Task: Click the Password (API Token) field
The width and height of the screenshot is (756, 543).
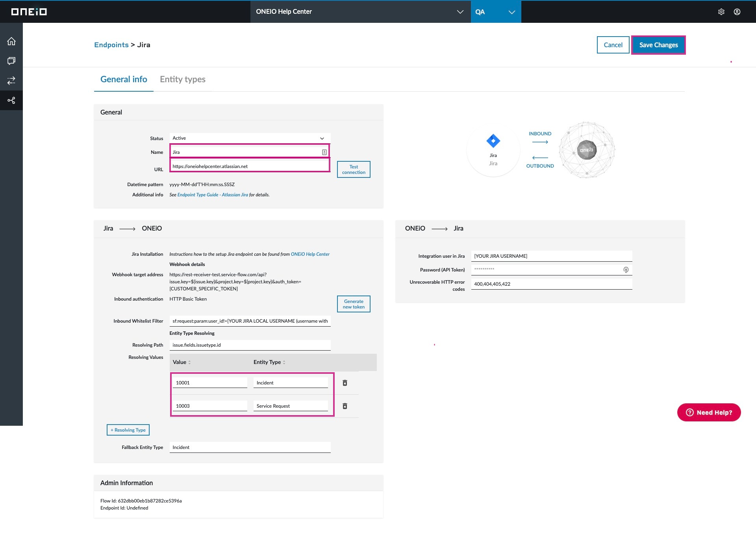Action: tap(552, 270)
